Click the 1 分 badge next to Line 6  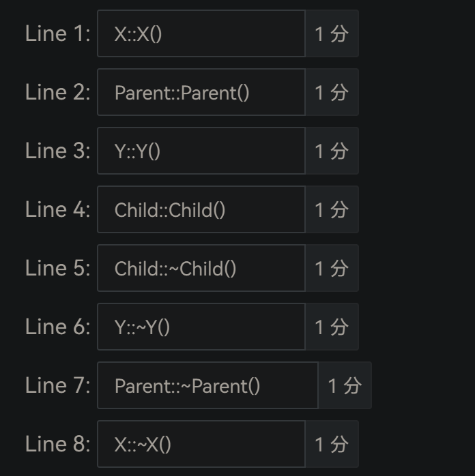pos(332,327)
